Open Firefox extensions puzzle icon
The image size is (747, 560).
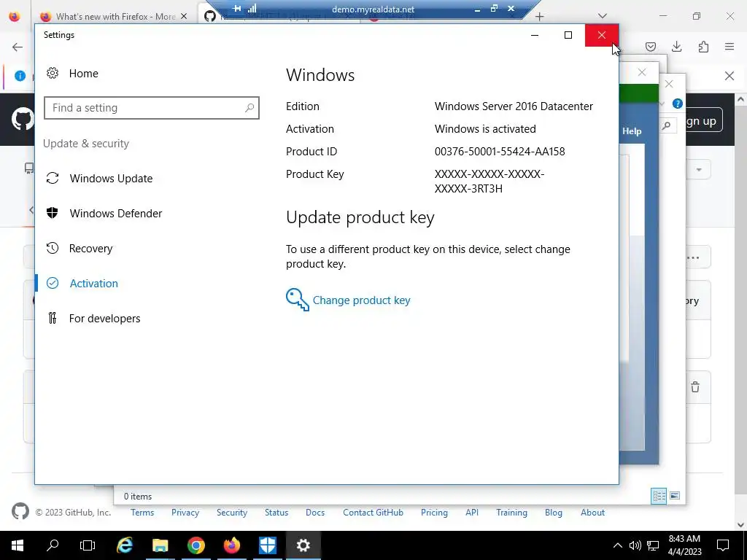click(703, 47)
